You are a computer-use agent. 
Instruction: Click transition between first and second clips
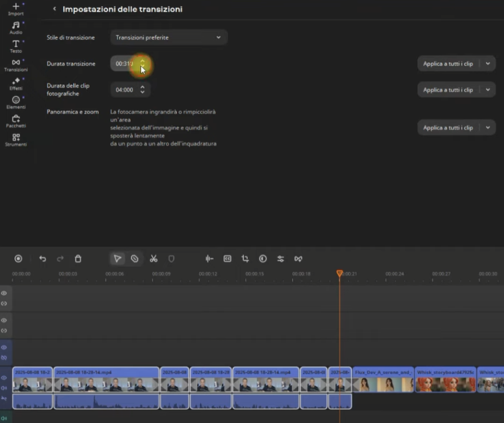tap(53, 385)
